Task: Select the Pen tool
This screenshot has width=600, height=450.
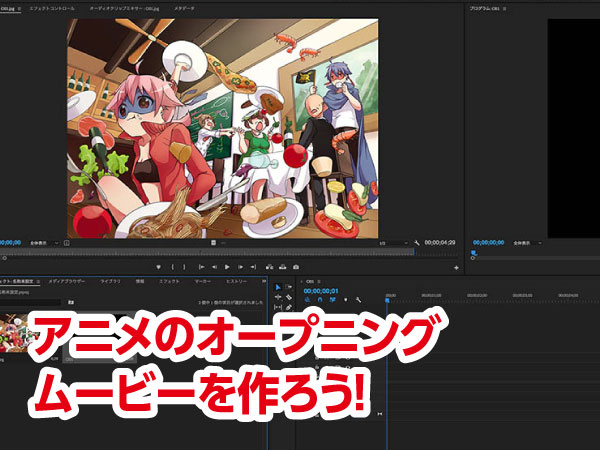Action: click(289, 307)
